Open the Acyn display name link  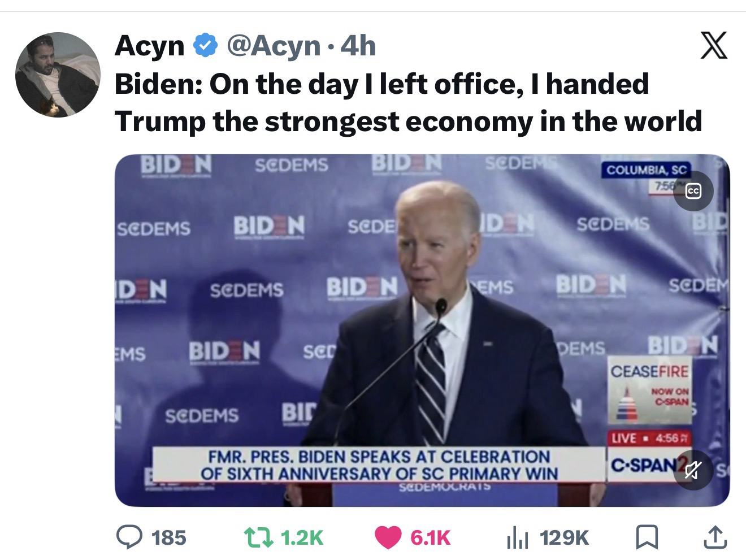[x=150, y=46]
